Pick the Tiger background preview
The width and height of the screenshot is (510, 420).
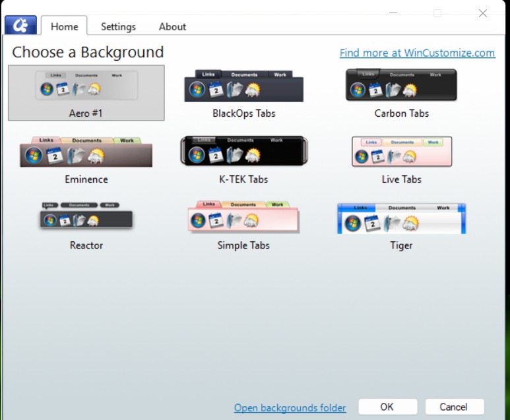[401, 218]
